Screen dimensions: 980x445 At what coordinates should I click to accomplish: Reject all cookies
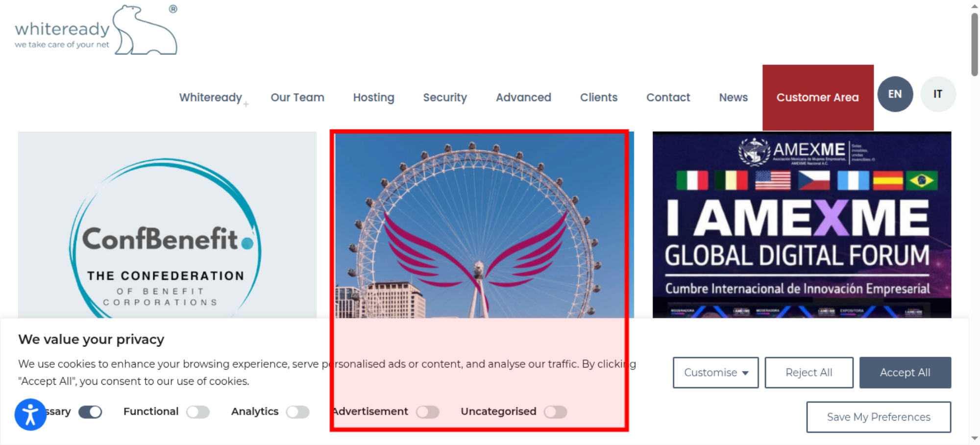tap(809, 372)
